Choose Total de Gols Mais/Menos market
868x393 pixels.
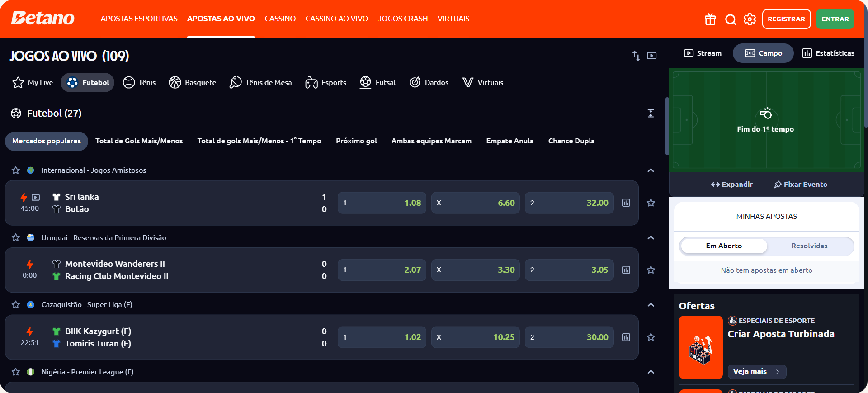[139, 141]
